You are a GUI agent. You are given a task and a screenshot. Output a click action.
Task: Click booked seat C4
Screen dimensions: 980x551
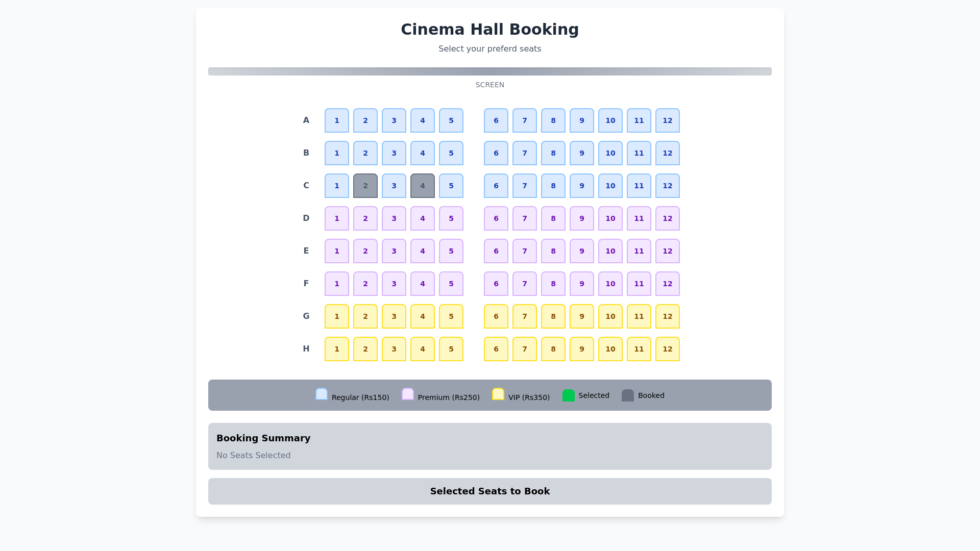(x=423, y=186)
